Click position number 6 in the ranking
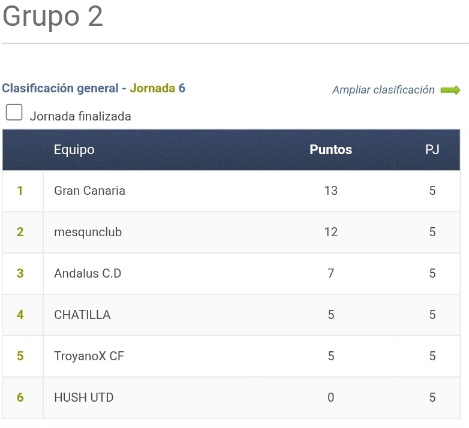Viewport: 469px width, 428px height. coord(20,397)
